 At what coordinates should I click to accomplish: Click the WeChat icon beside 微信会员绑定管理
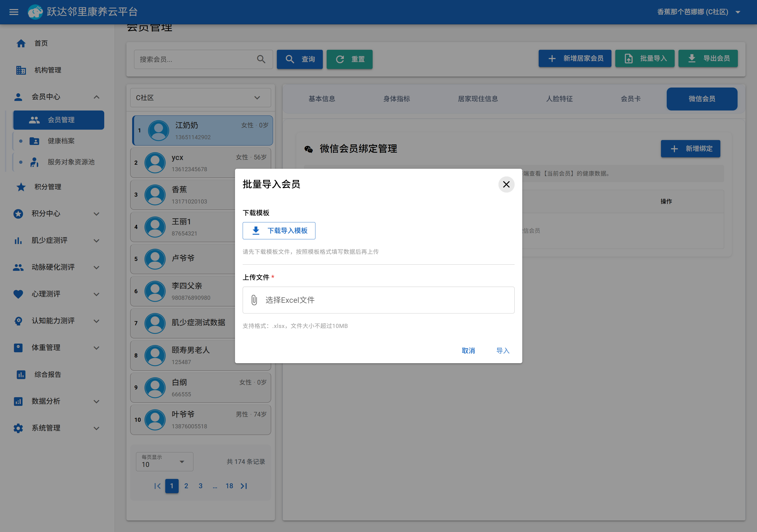[x=308, y=149]
